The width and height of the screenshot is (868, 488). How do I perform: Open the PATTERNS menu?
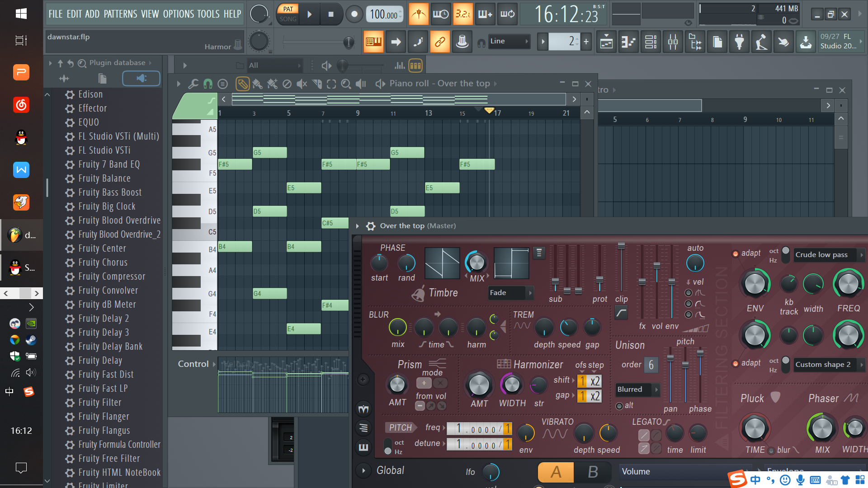pos(120,14)
